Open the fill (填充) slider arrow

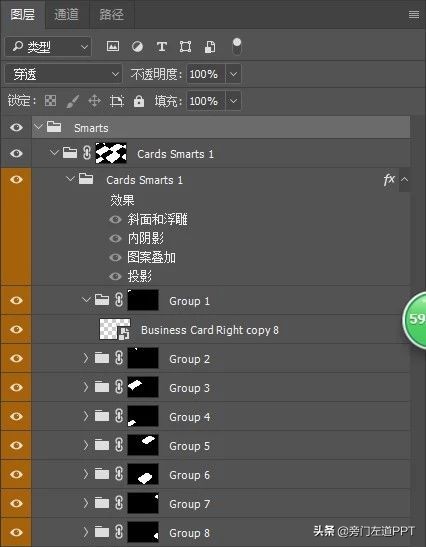click(233, 101)
